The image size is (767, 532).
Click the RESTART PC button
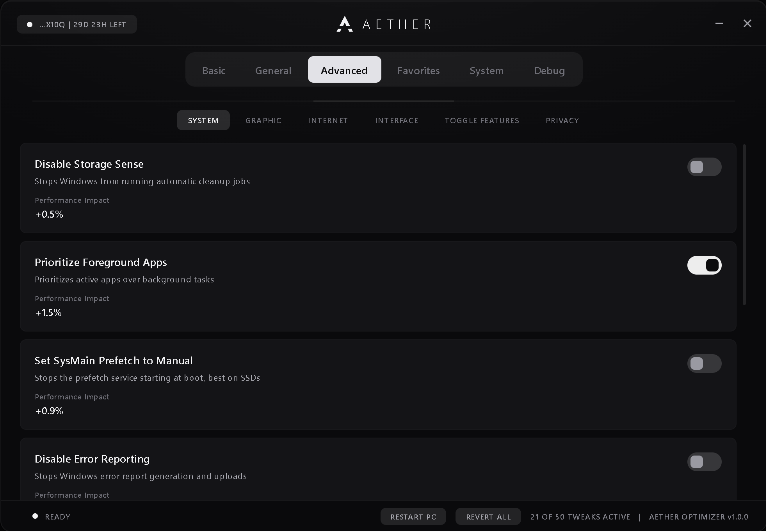tap(413, 517)
